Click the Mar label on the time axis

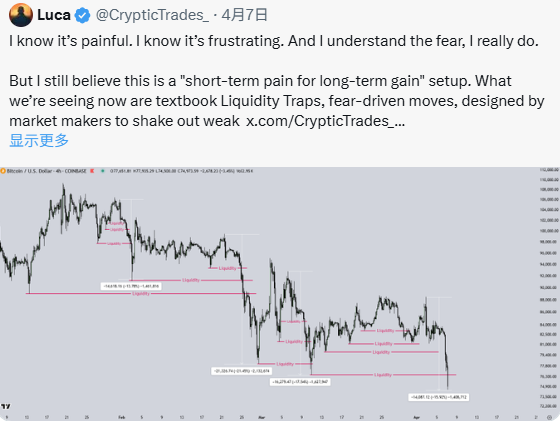point(261,417)
